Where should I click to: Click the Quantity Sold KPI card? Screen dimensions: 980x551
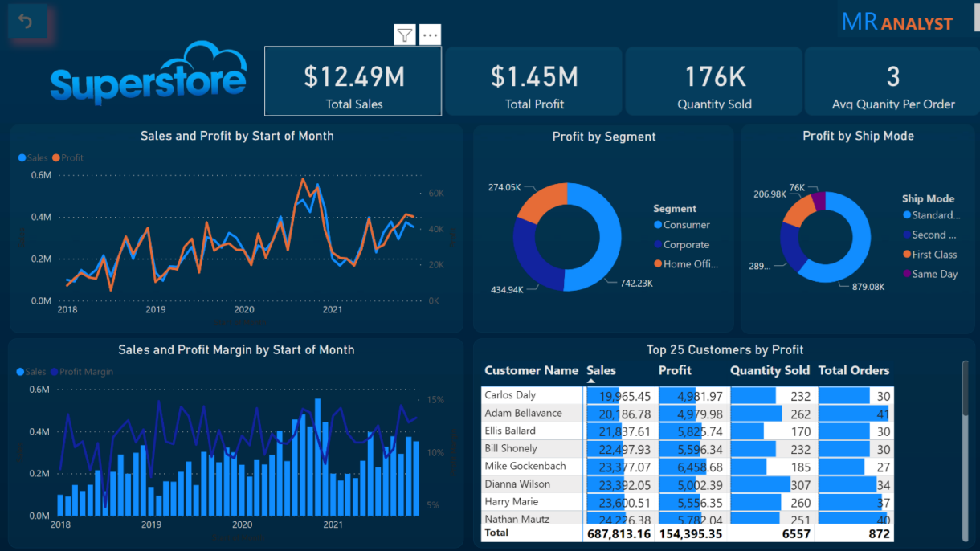[x=714, y=81]
